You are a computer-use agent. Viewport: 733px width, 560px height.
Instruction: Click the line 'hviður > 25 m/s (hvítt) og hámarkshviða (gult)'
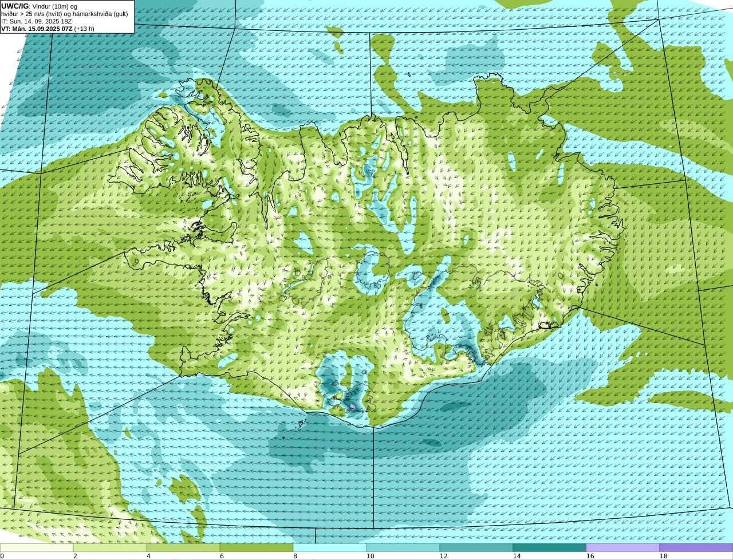(65, 14)
